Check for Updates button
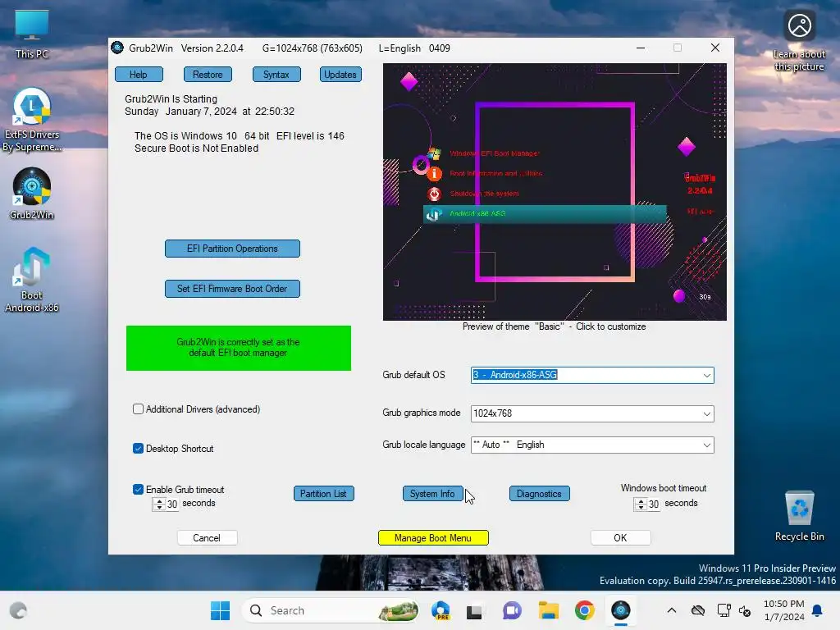The image size is (840, 630). pos(340,75)
